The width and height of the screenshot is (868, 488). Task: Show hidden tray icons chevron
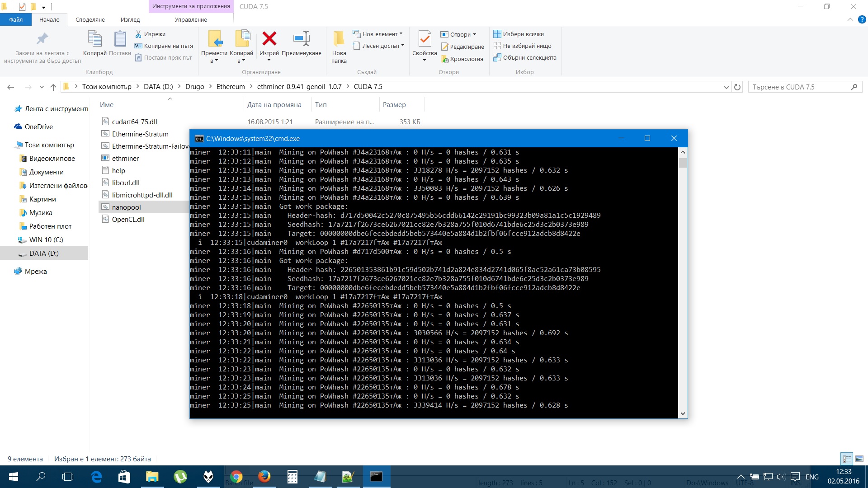point(741,477)
